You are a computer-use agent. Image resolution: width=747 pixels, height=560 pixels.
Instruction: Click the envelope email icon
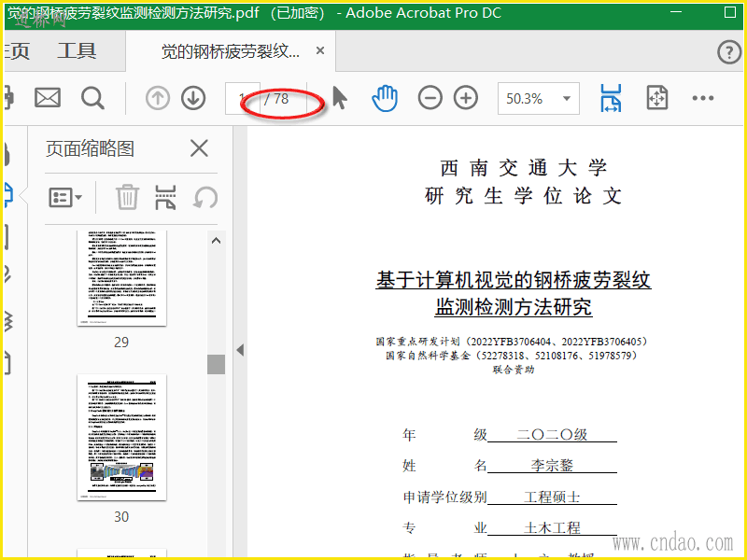(48, 98)
